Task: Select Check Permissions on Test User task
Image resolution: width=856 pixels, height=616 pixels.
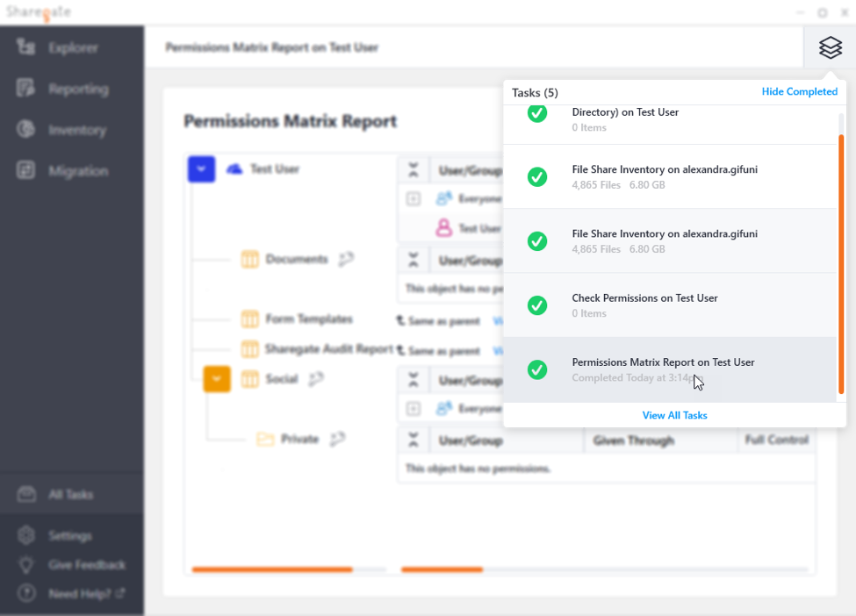Action: point(670,305)
